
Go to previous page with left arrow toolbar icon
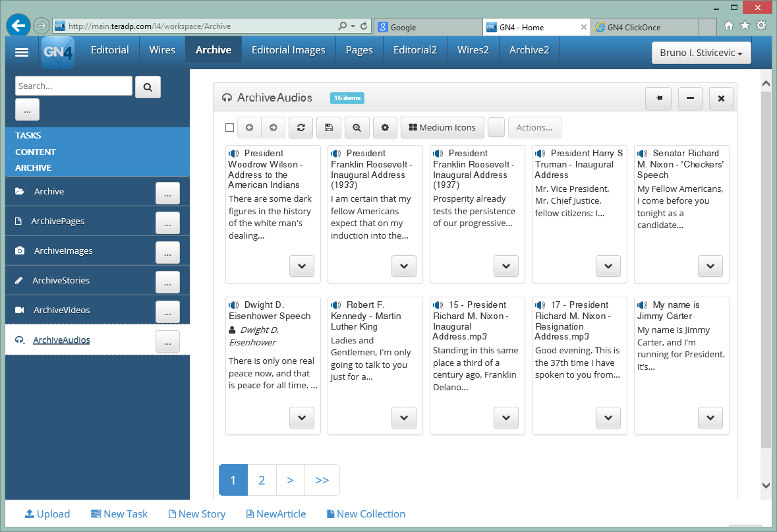click(250, 127)
